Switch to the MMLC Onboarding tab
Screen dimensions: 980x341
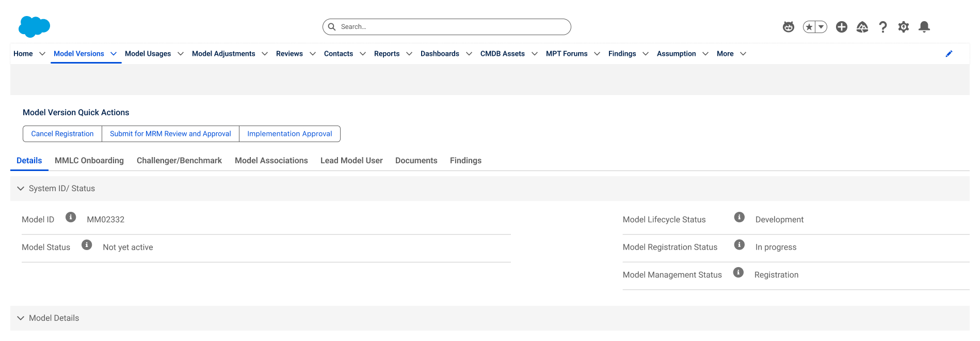pyautogui.click(x=89, y=161)
